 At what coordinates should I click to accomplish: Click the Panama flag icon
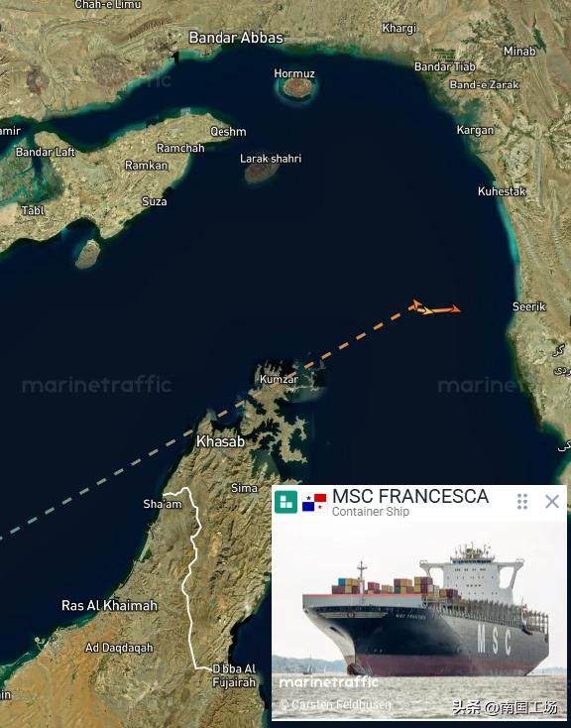(314, 502)
